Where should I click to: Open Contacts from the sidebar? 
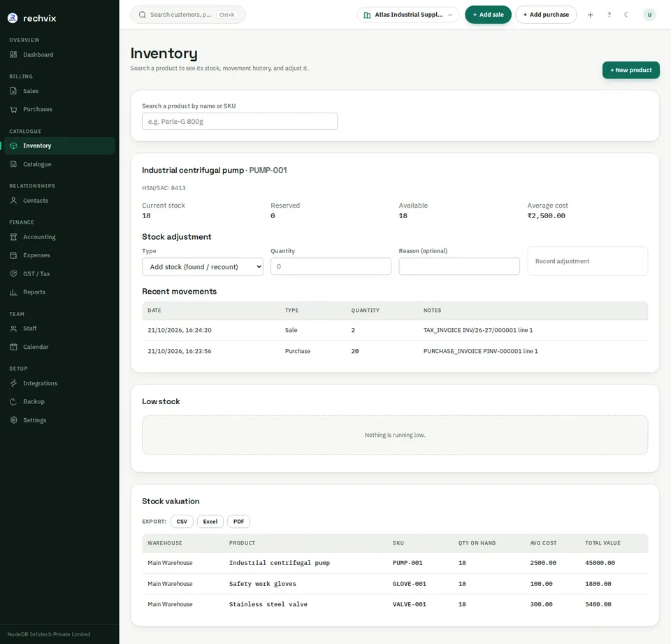[59, 201]
